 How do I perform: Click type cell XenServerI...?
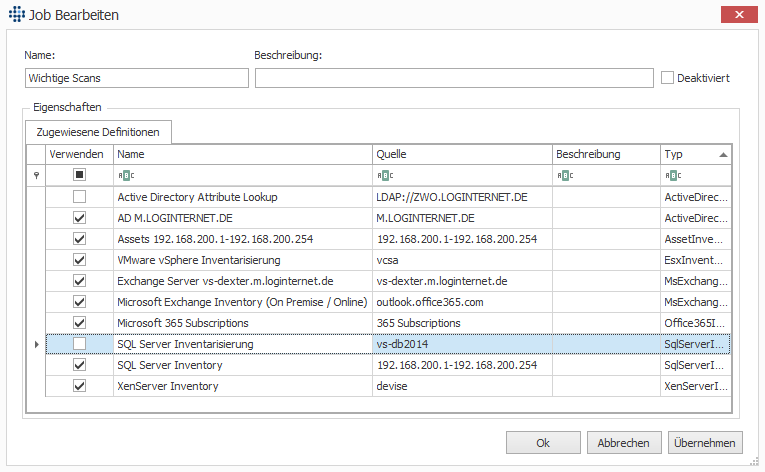696,386
